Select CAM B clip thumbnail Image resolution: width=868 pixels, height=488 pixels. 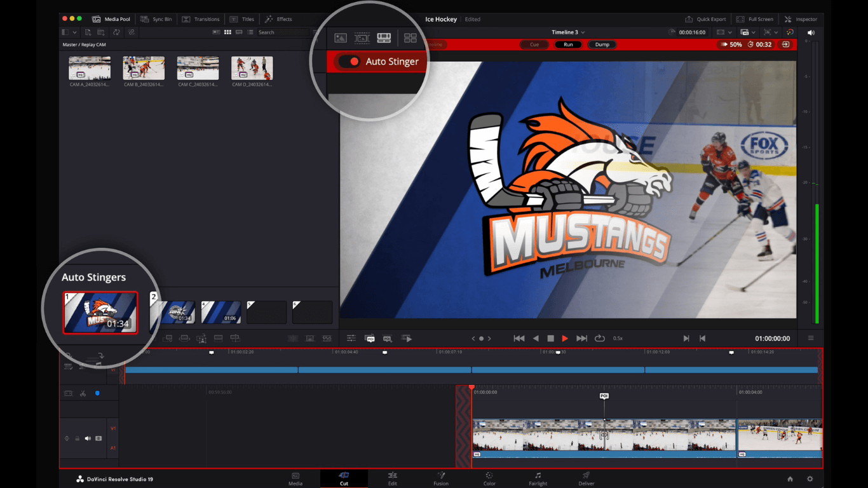point(144,68)
